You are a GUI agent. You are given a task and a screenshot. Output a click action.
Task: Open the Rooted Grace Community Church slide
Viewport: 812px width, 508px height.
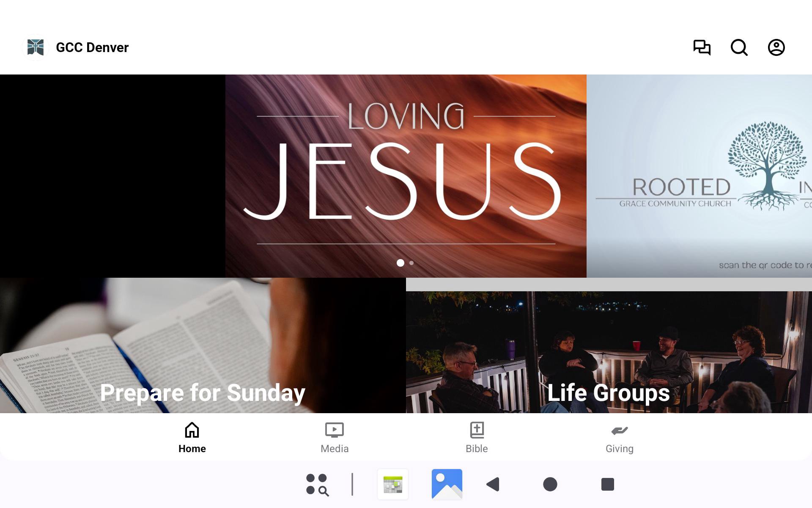click(699, 176)
